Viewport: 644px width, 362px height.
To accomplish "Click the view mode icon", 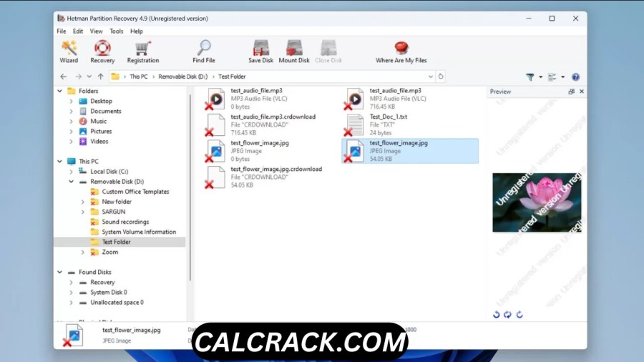I will click(x=552, y=77).
